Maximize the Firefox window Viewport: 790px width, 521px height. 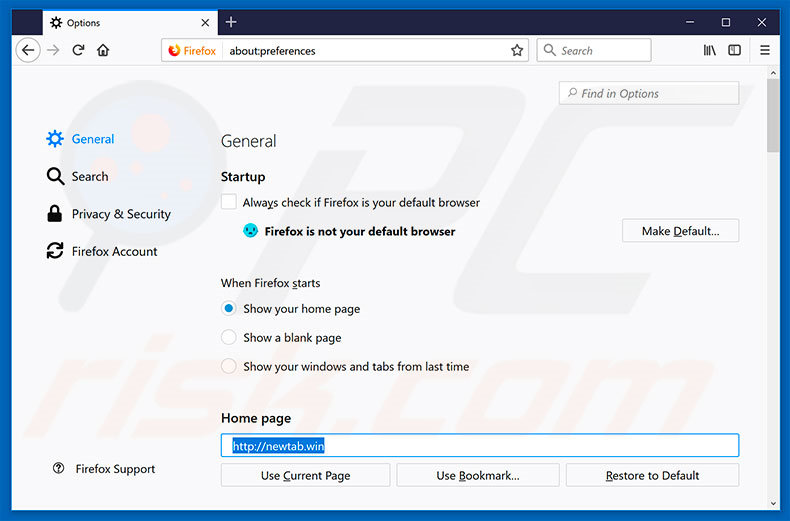pos(726,22)
